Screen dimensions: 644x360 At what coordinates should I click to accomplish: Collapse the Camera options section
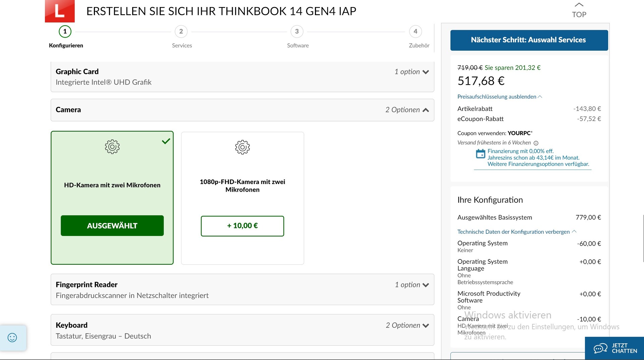[426, 110]
